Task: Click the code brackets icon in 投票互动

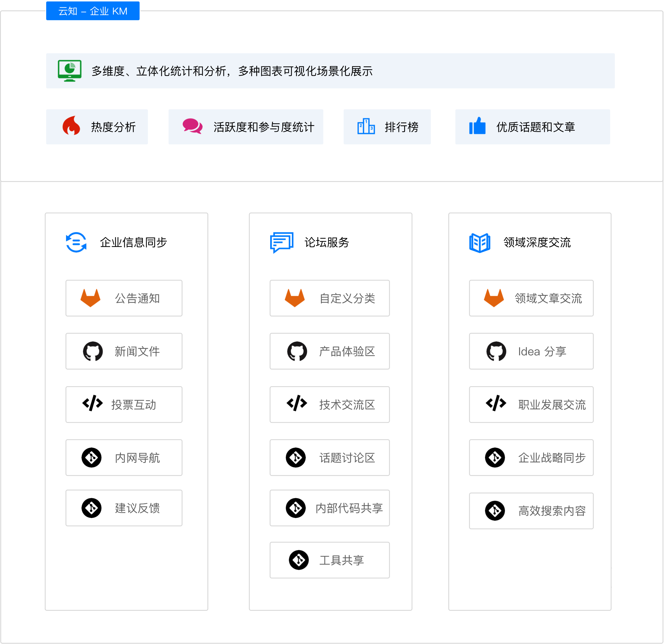Action: click(x=92, y=403)
